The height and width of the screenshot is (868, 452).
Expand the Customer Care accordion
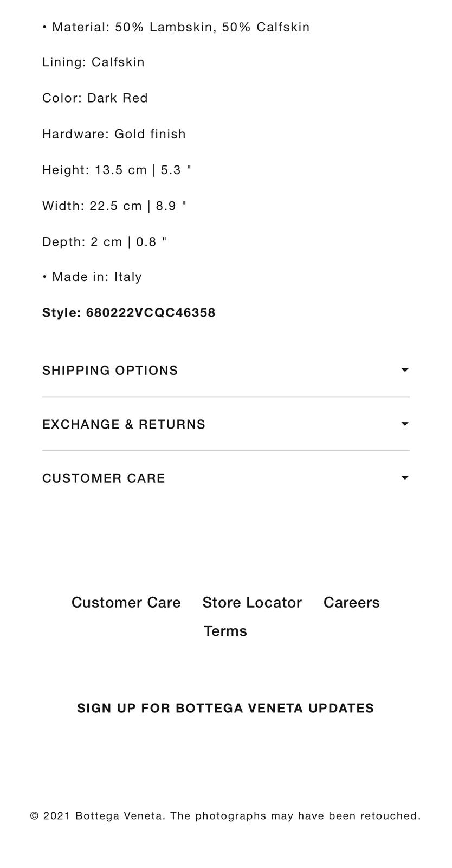(225, 478)
